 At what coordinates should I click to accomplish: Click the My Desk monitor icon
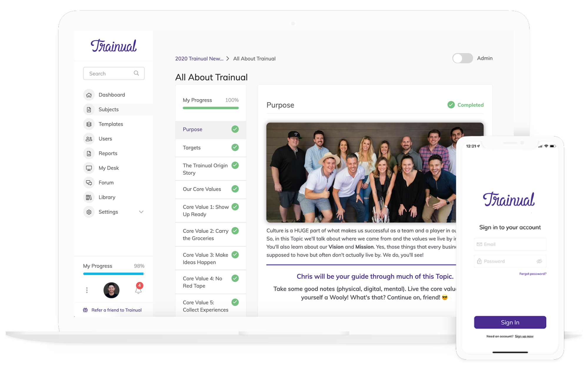[x=89, y=168]
